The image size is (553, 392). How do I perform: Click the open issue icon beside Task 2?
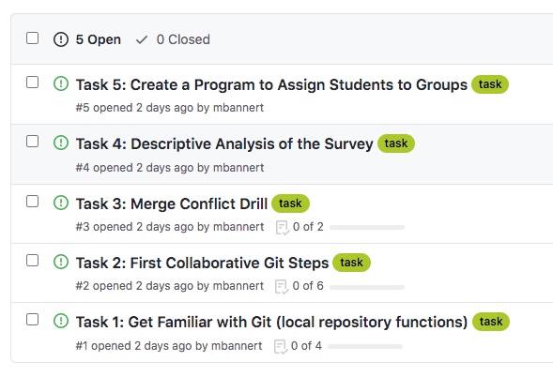coord(61,262)
